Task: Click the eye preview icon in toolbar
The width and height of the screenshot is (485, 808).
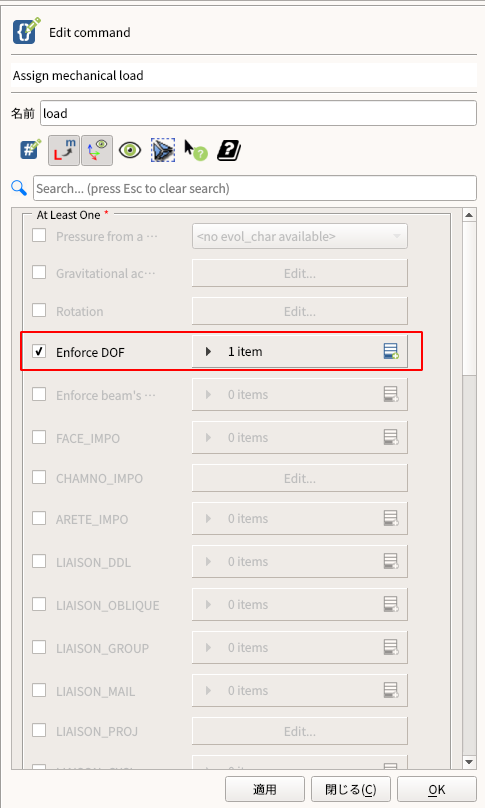Action: (x=130, y=150)
